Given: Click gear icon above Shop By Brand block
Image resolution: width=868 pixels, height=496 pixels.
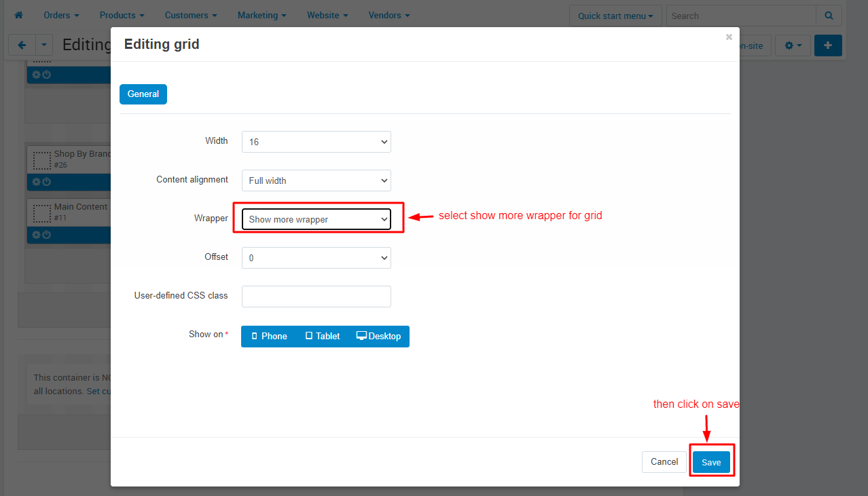Looking at the screenshot, I should [36, 75].
